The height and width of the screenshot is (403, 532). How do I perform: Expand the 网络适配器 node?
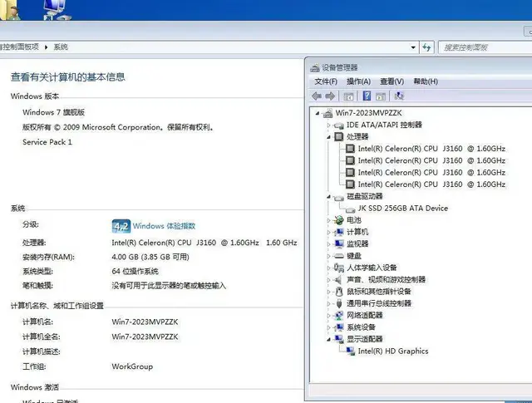pyautogui.click(x=328, y=316)
